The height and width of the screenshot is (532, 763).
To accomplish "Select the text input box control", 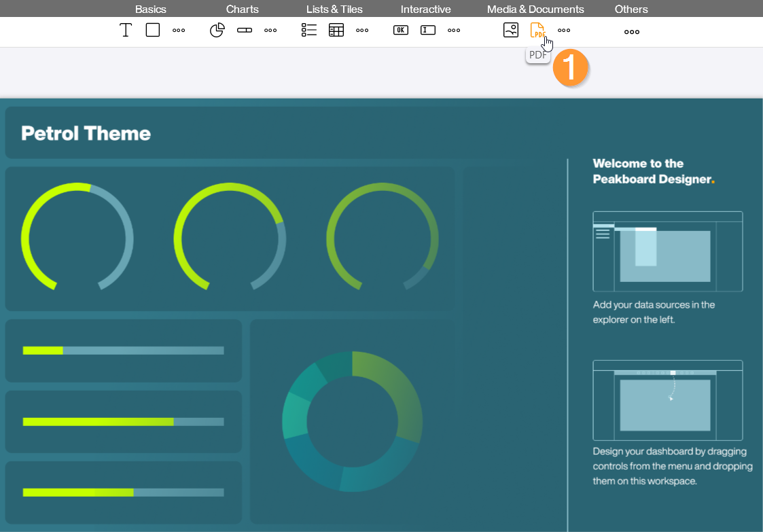I will coord(428,30).
